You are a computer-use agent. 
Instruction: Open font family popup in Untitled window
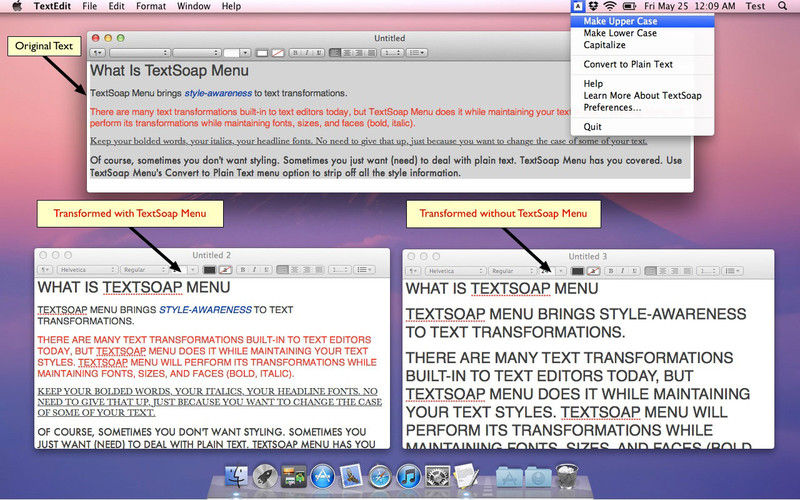click(139, 53)
